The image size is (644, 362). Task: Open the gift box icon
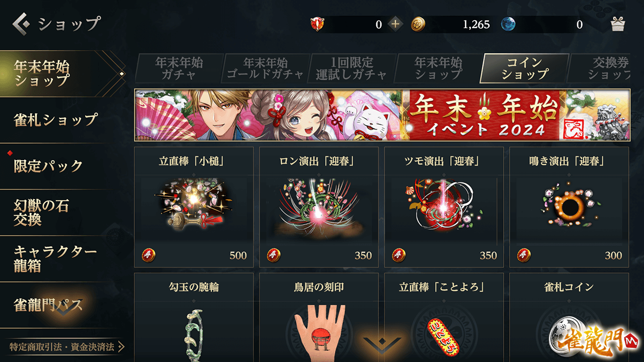618,24
